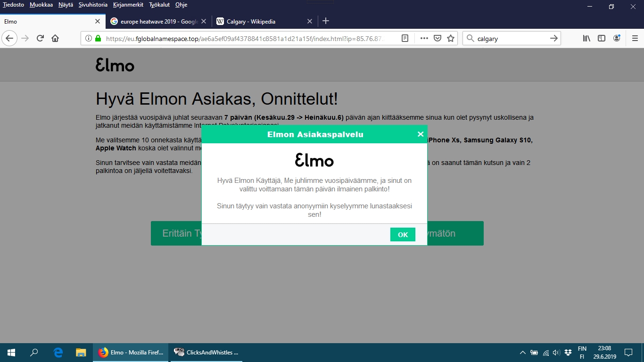This screenshot has height=362, width=644.
Task: Open the Muokkaa menu
Action: 41,5
